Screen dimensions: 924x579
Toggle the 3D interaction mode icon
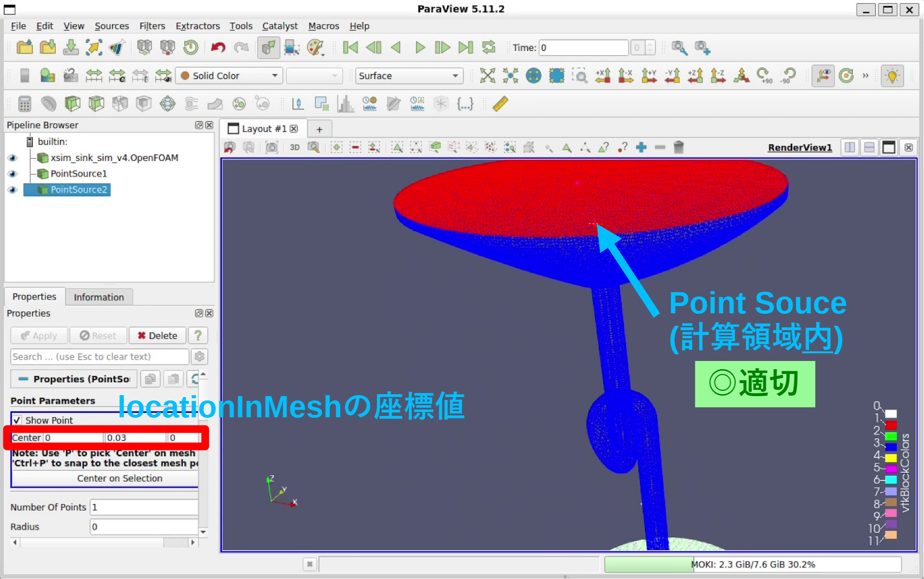pos(295,147)
